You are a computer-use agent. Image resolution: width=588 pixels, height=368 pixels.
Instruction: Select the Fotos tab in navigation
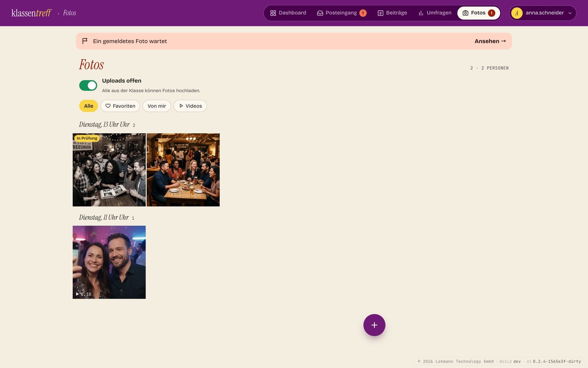pos(478,13)
